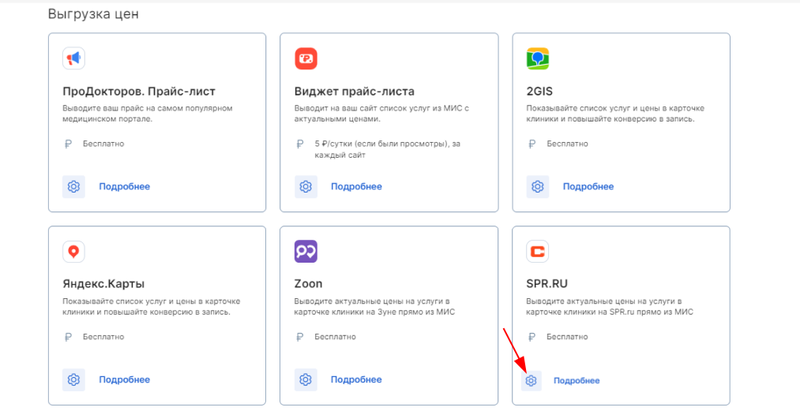Click ruble icon on Виджет прайс-листа card
This screenshot has height=411, width=800.
[x=300, y=144]
